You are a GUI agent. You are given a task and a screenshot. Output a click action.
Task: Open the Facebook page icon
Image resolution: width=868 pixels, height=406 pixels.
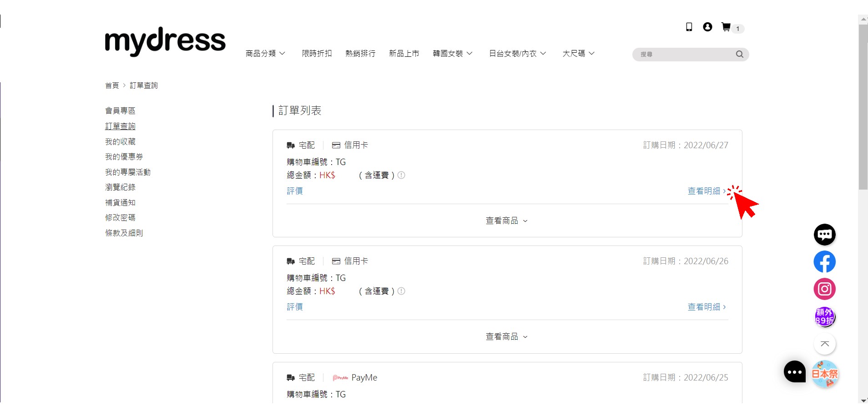824,262
